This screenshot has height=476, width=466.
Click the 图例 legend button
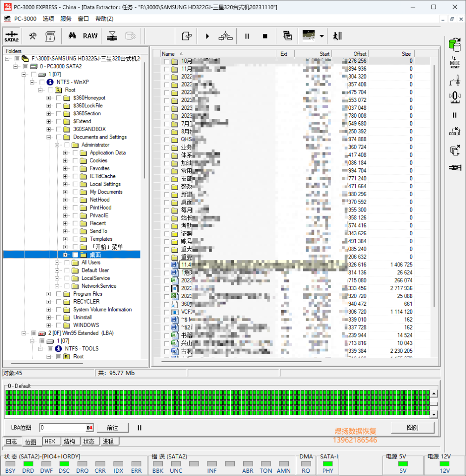[413, 428]
